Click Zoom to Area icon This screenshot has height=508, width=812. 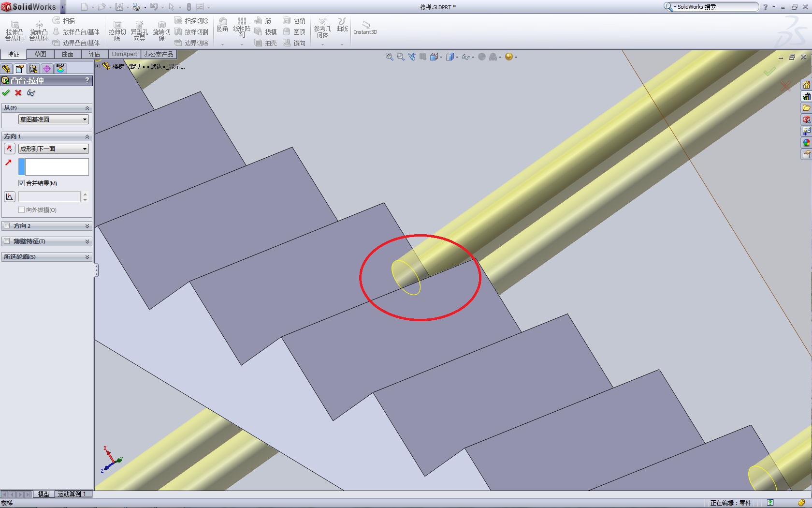400,57
